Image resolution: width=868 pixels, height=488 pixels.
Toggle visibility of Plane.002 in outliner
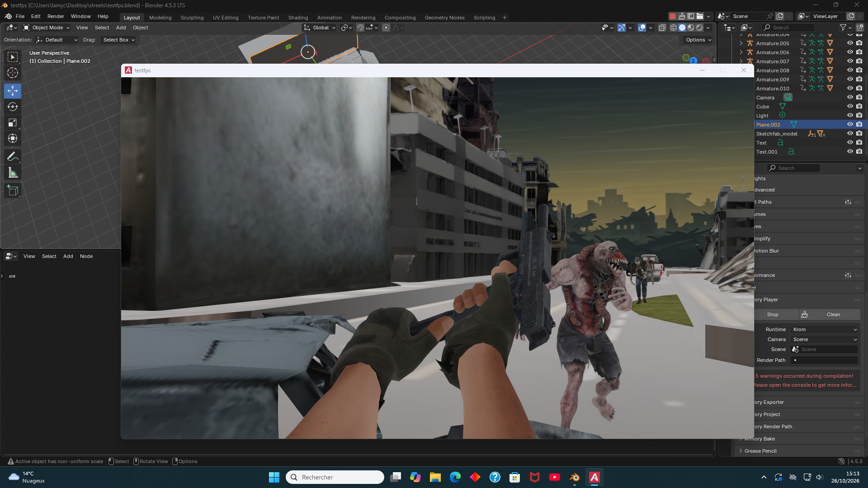point(850,124)
